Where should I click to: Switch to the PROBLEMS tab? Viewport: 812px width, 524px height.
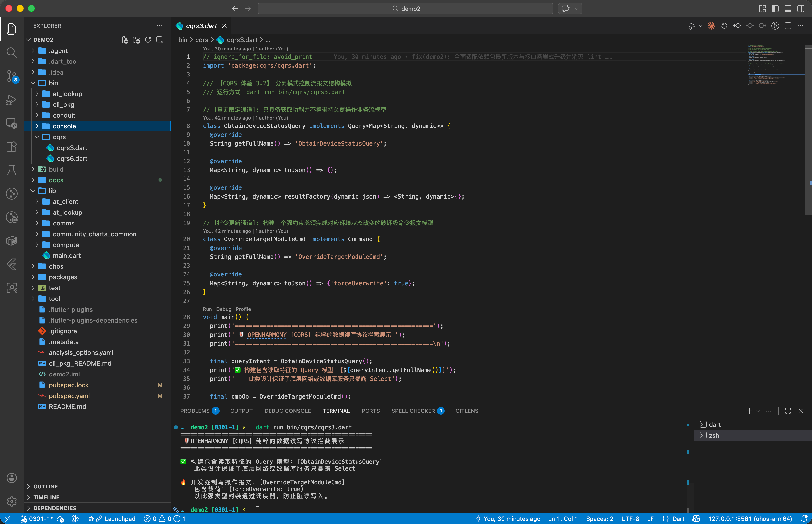point(195,411)
